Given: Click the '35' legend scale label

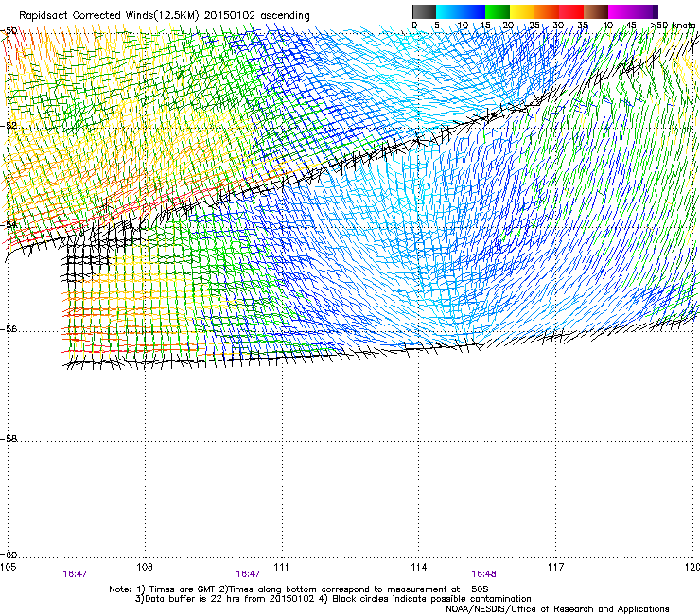Looking at the screenshot, I should [x=583, y=26].
